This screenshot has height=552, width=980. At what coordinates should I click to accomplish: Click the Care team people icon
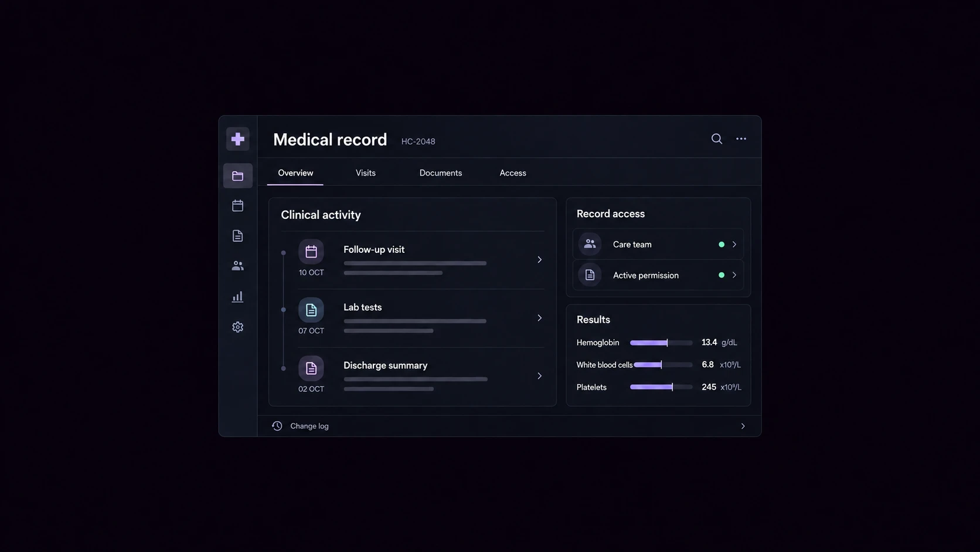[590, 244]
